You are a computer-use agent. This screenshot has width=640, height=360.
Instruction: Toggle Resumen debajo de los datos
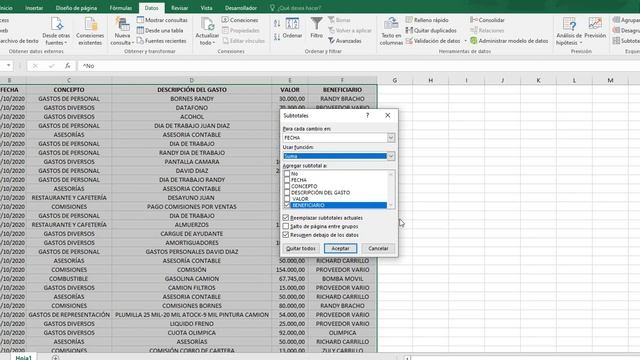(x=286, y=235)
